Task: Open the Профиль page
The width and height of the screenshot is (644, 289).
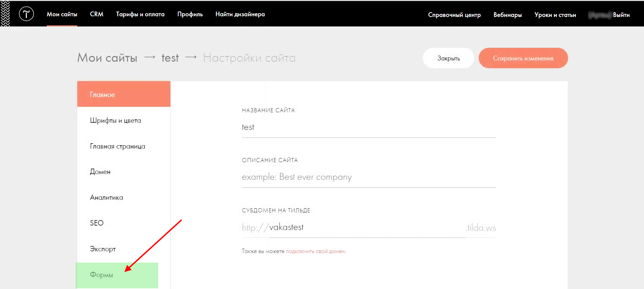Action: (190, 14)
